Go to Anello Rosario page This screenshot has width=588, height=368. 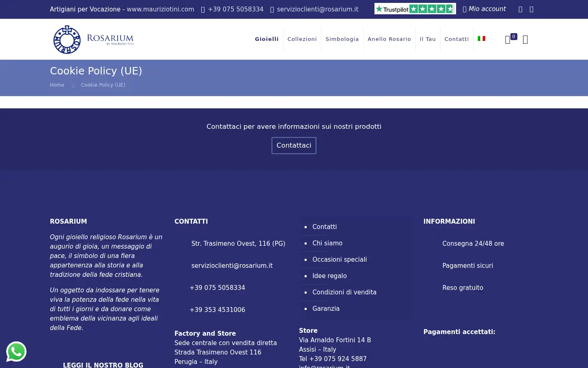[x=389, y=39]
